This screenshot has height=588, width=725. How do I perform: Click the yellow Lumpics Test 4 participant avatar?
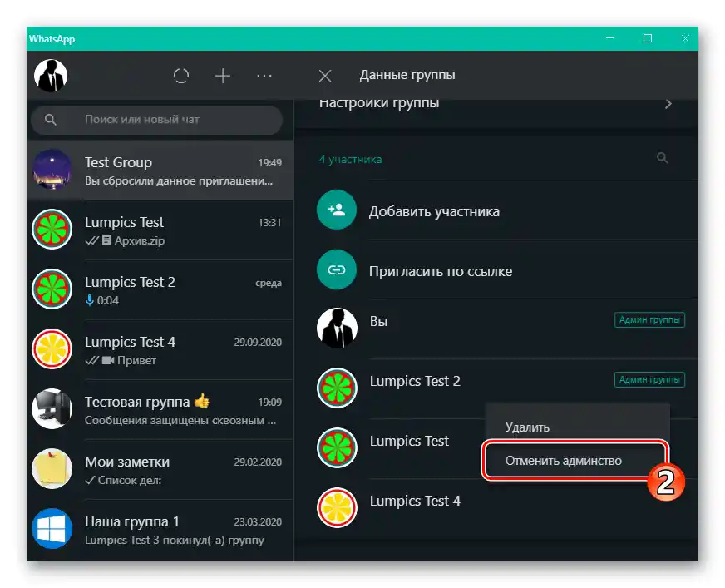(337, 507)
